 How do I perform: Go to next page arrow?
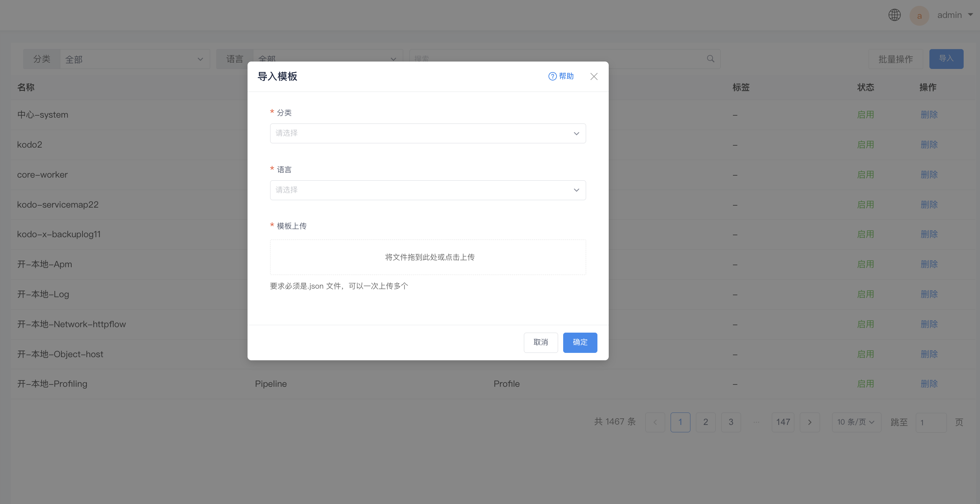[810, 422]
